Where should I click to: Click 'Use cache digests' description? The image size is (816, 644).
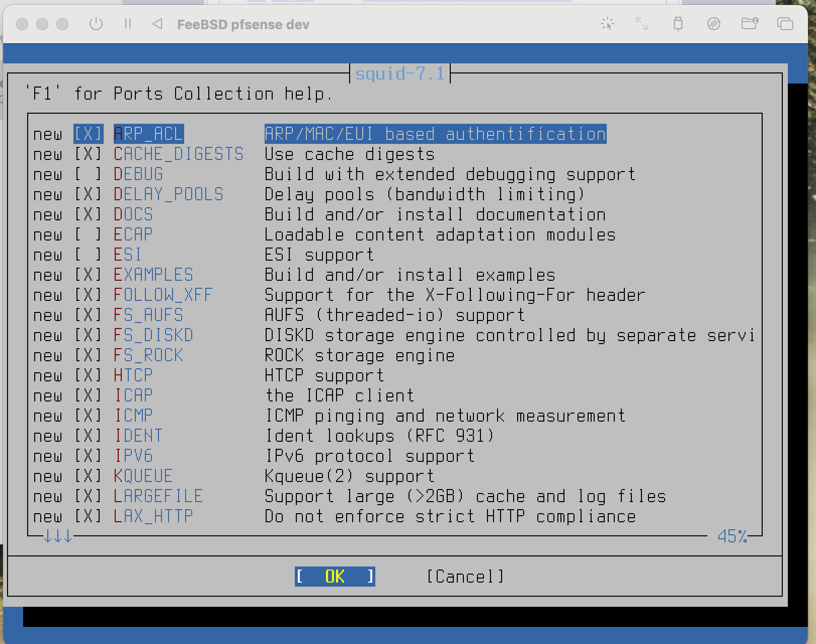pos(350,154)
